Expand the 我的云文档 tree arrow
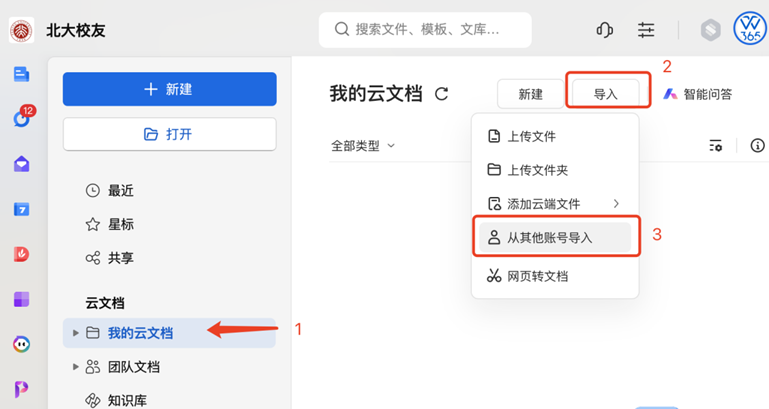Image resolution: width=769 pixels, height=409 pixels. pos(76,333)
